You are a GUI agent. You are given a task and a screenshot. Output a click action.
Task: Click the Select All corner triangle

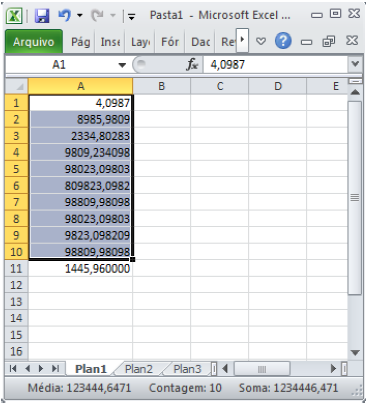coord(17,86)
